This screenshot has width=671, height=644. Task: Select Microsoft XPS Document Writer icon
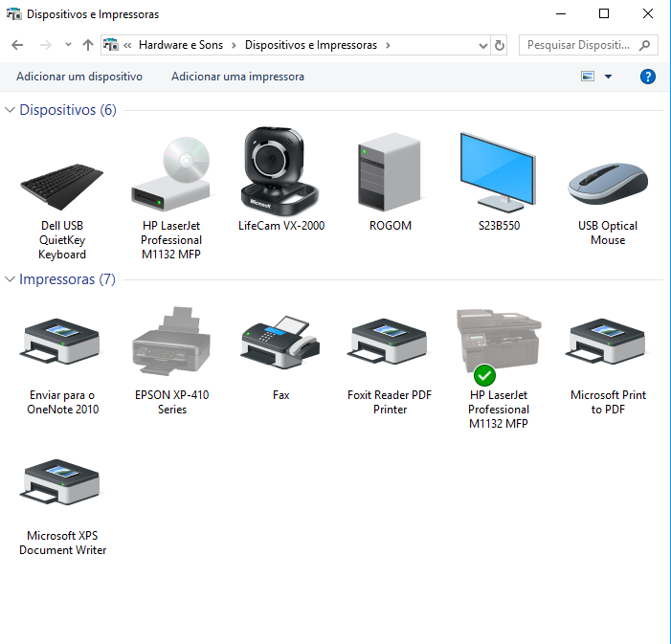60,481
